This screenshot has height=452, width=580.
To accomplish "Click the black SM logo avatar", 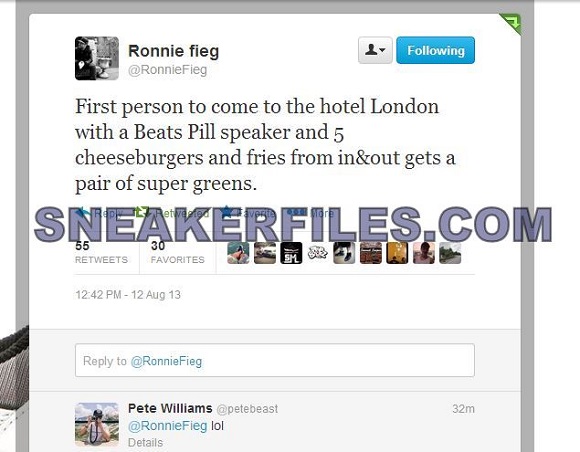I will pyautogui.click(x=291, y=253).
